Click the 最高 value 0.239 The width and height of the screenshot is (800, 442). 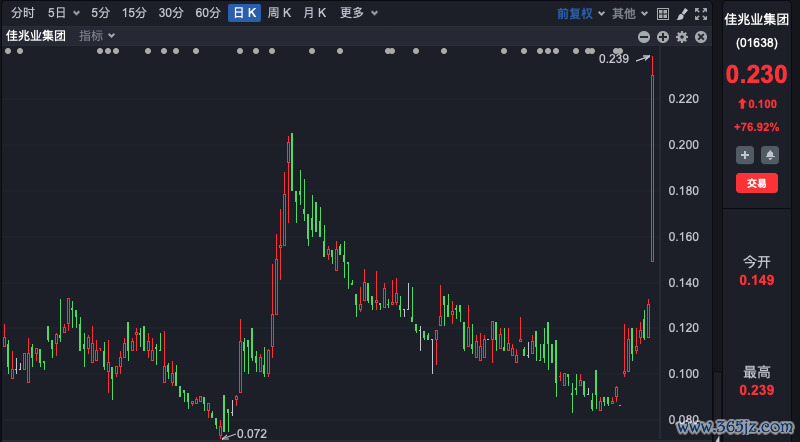tap(757, 390)
